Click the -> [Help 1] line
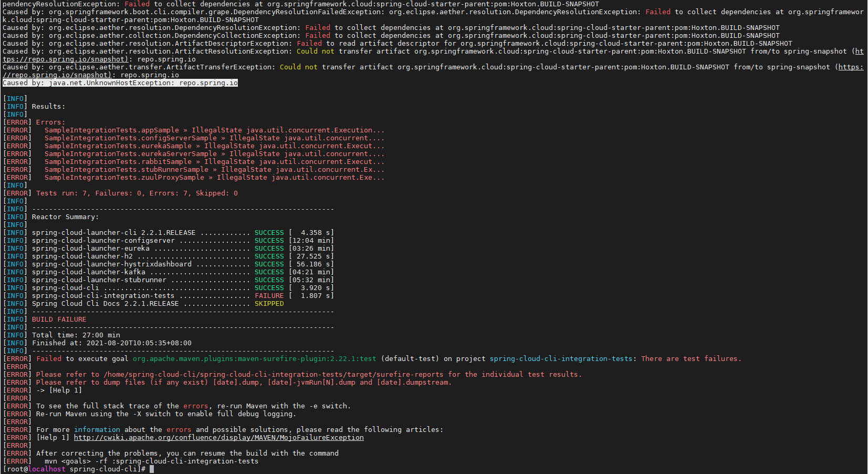This screenshot has width=868, height=474. click(x=59, y=390)
